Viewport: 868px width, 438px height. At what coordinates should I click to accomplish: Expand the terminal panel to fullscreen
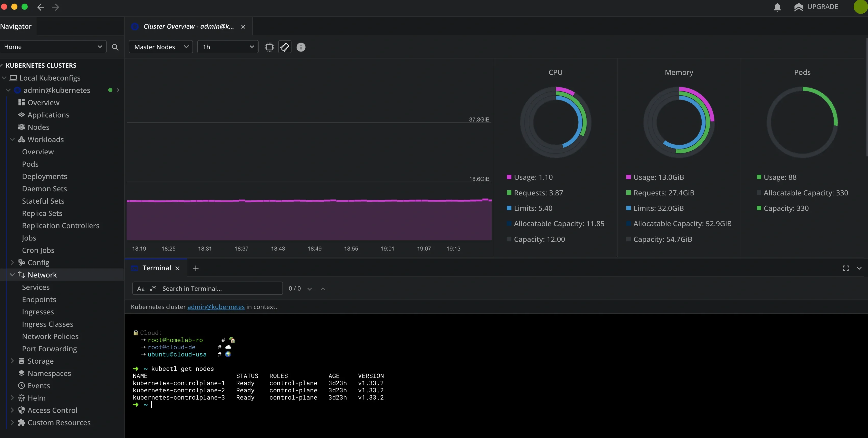click(846, 268)
